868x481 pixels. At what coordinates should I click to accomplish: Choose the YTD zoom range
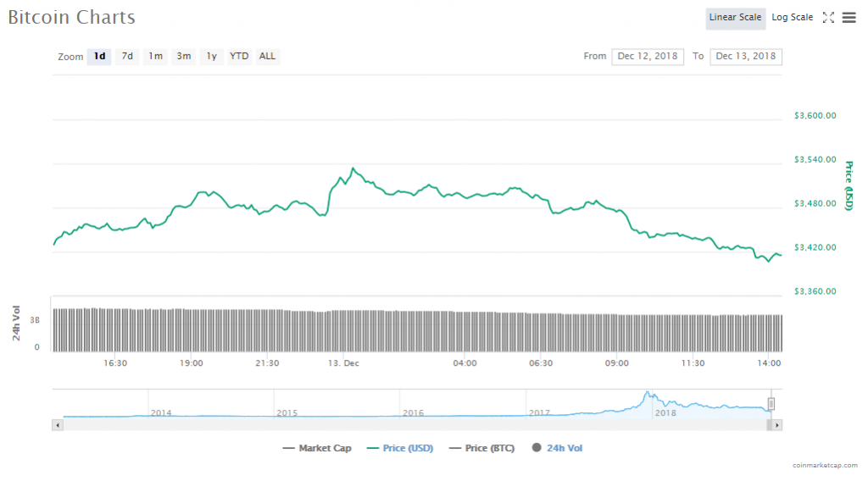240,57
